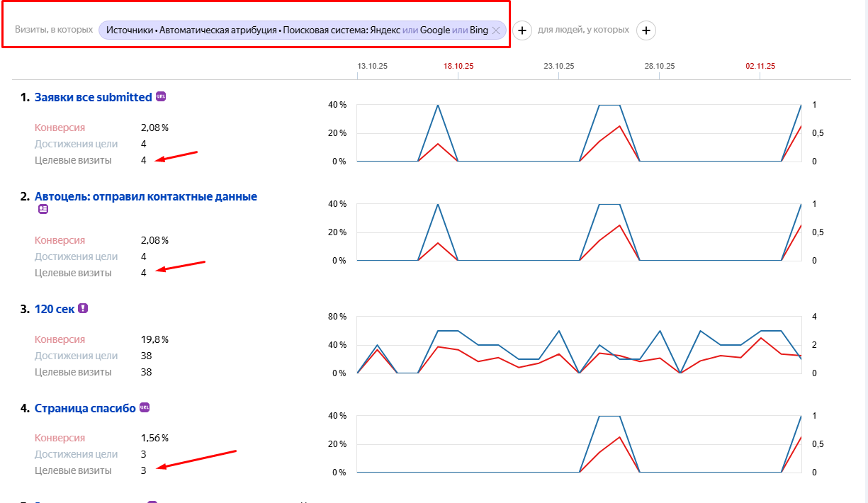Image resolution: width=868 pixels, height=503 pixels.
Task: Open the Страница спасибо goal
Action: 85,408
